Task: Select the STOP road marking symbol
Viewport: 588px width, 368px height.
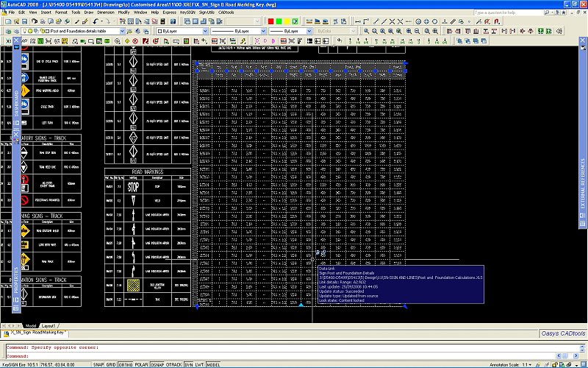Action: (x=132, y=186)
